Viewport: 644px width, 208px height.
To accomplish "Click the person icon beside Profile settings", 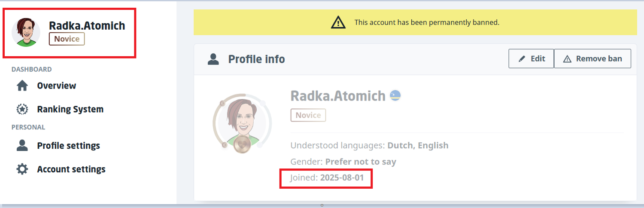I will tap(22, 146).
